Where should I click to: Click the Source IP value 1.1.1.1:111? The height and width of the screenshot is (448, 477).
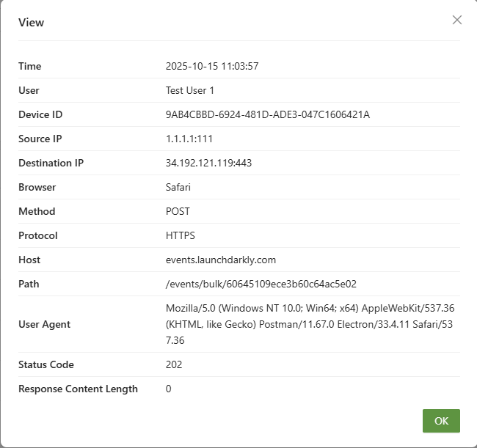[189, 139]
